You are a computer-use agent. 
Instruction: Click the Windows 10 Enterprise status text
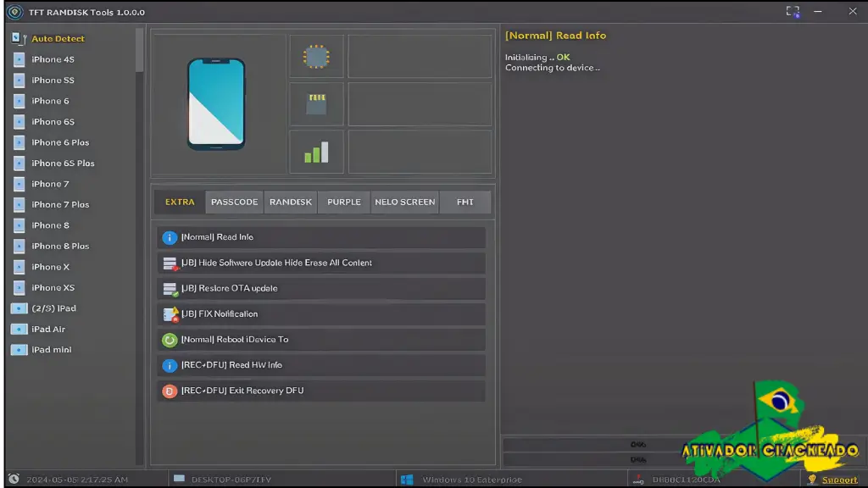click(x=472, y=480)
